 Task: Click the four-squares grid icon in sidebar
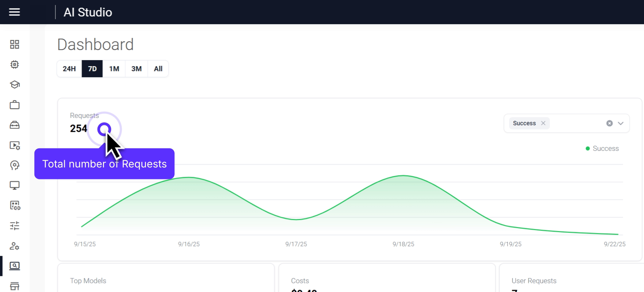coord(14,44)
